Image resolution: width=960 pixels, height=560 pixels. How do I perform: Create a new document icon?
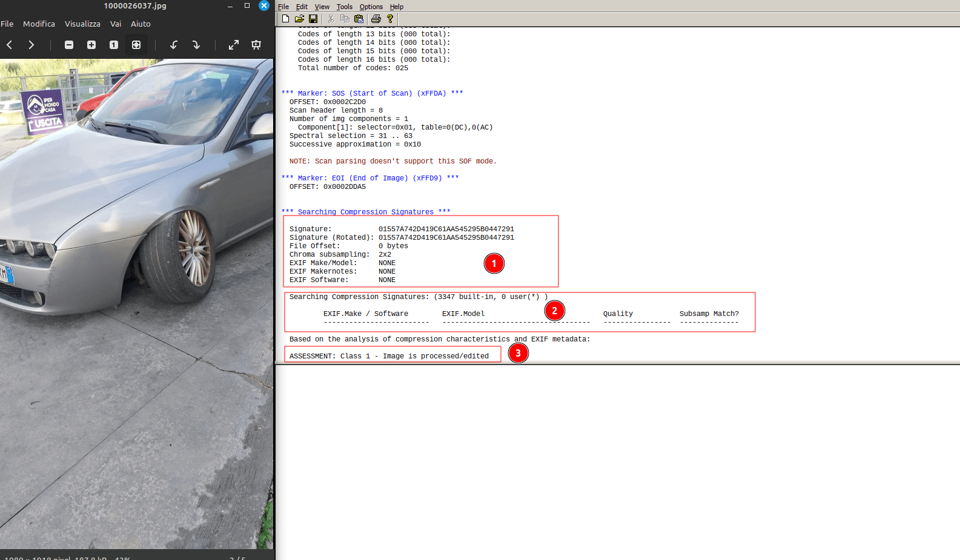(x=286, y=19)
